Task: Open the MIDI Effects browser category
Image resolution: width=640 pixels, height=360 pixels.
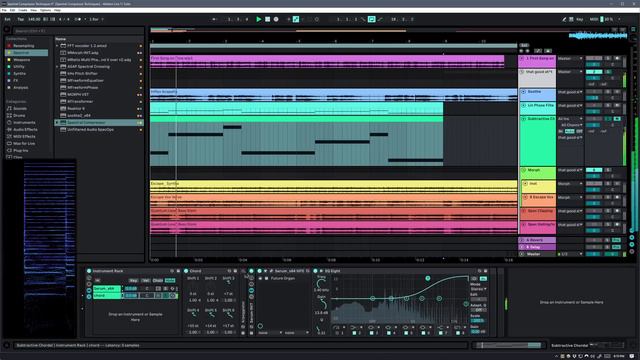Action: click(x=24, y=136)
